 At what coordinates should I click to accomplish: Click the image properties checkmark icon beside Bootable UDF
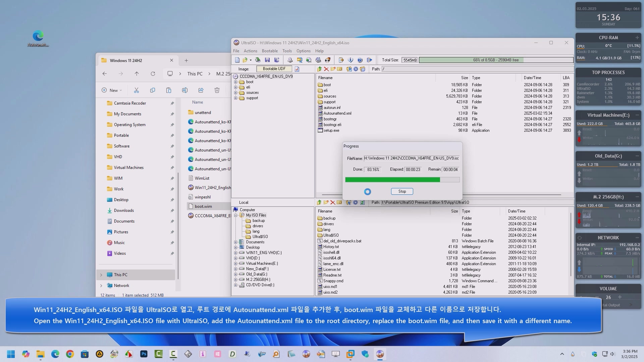tap(297, 69)
